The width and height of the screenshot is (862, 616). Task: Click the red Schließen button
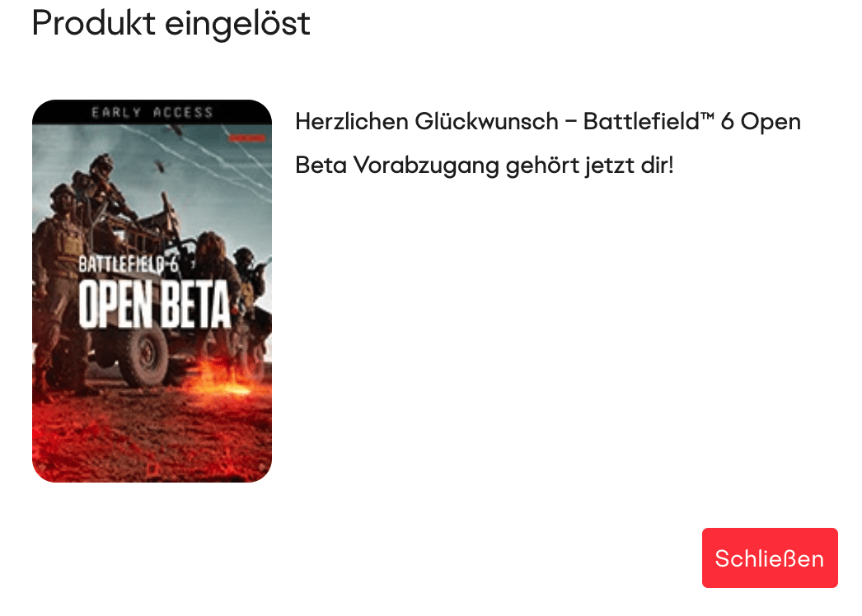point(770,558)
